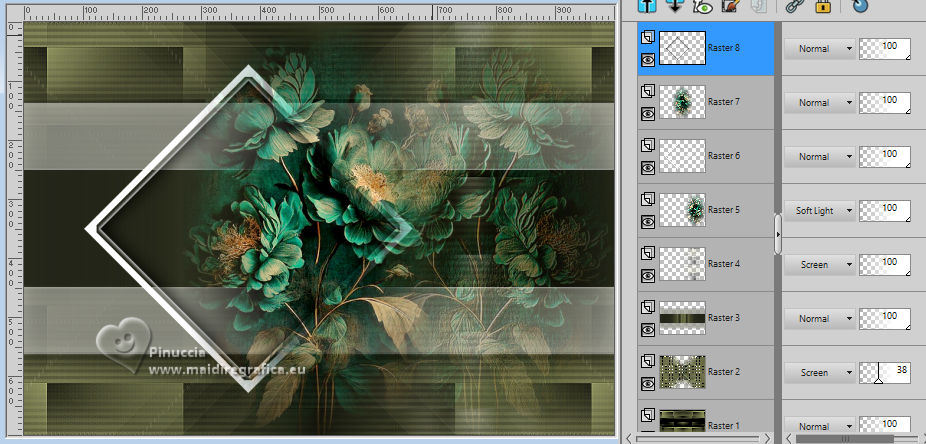
Task: Click Raster 8 opacity slider
Action: (x=885, y=49)
